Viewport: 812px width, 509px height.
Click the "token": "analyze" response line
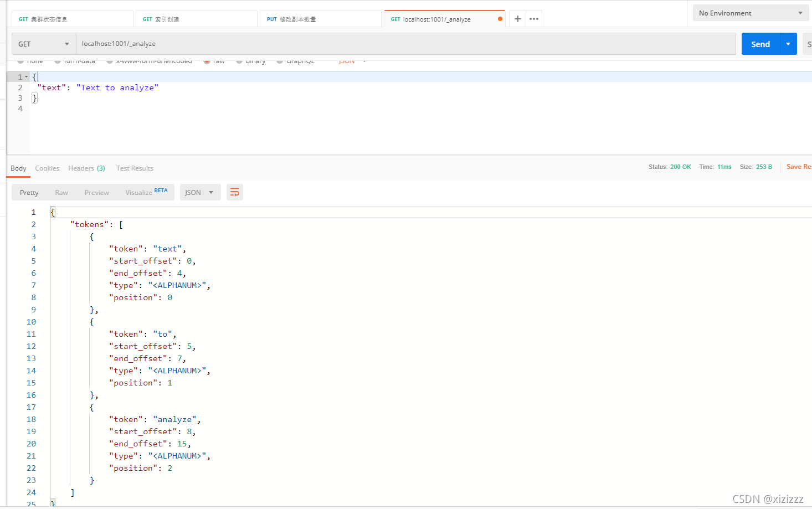click(155, 419)
